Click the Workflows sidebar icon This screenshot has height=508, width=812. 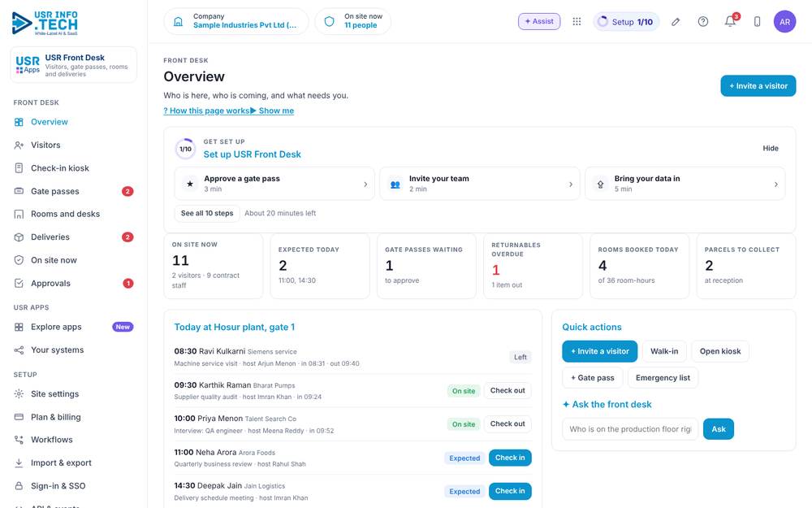[x=19, y=440]
